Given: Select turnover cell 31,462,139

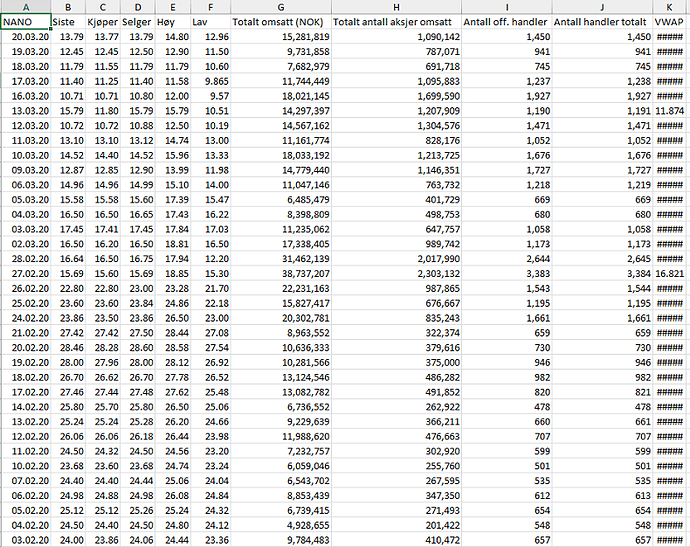Looking at the screenshot, I should tap(281, 259).
